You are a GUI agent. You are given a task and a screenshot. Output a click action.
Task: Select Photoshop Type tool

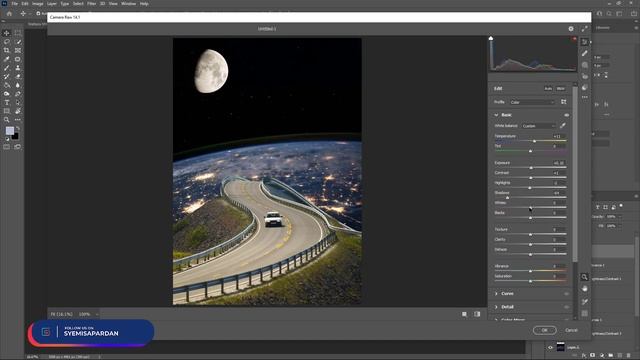pos(7,102)
